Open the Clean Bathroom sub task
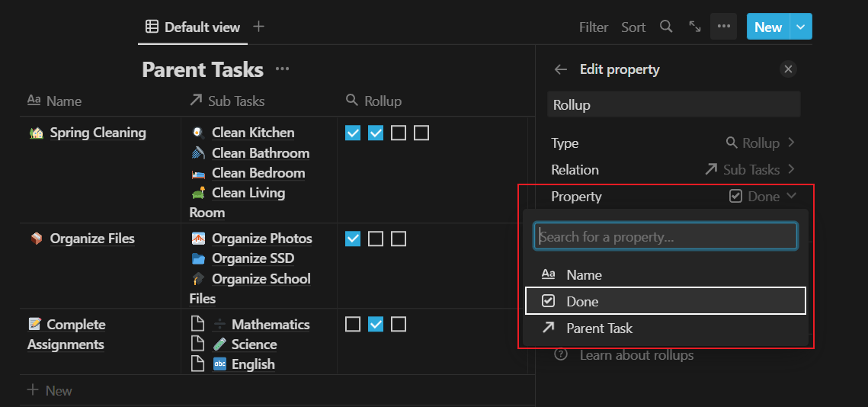 261,153
